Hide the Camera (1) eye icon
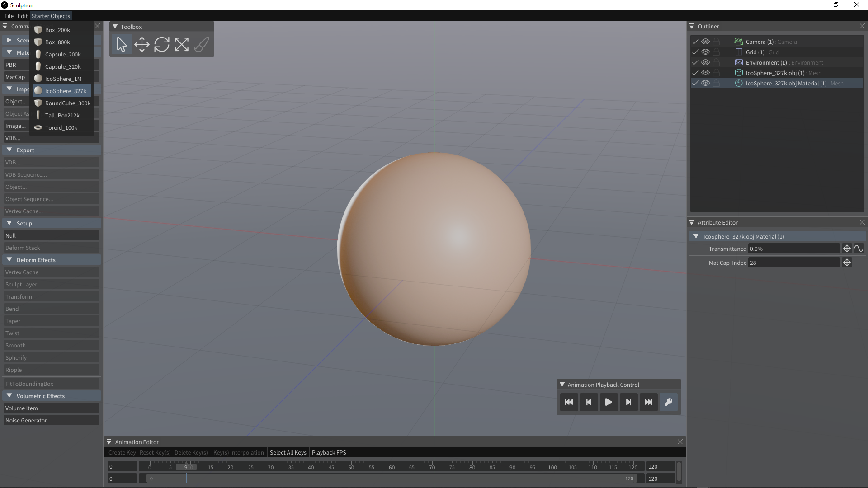Viewport: 868px width, 488px height. tap(705, 42)
